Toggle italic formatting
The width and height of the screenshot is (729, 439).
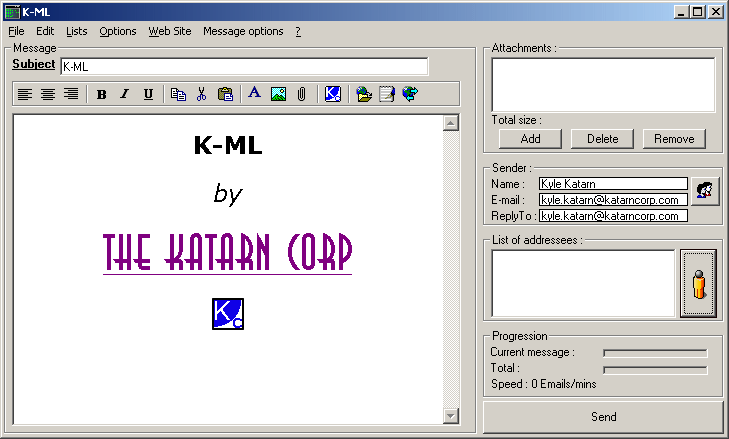point(125,94)
